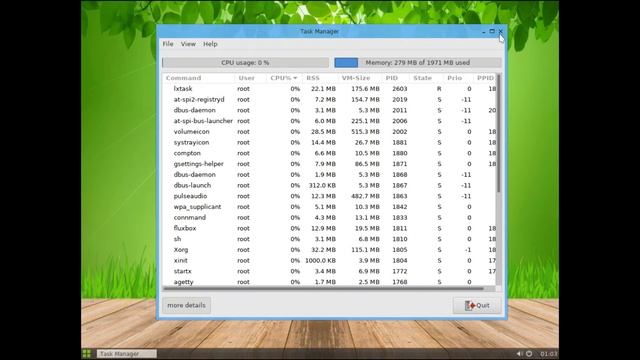The image size is (640, 360).
Task: Select the at-spi-bus-launcher process row
Action: (x=329, y=121)
